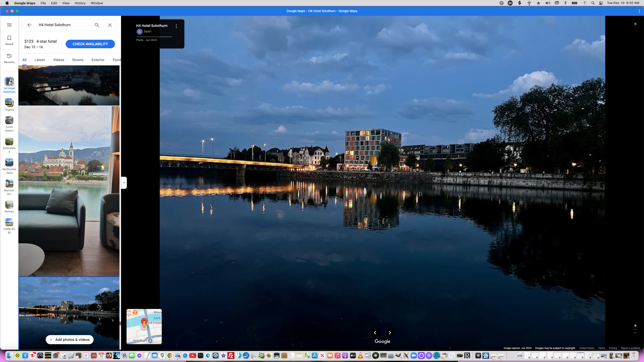Click the minimap showing H4 Hotel
644x362 pixels.
(144, 326)
